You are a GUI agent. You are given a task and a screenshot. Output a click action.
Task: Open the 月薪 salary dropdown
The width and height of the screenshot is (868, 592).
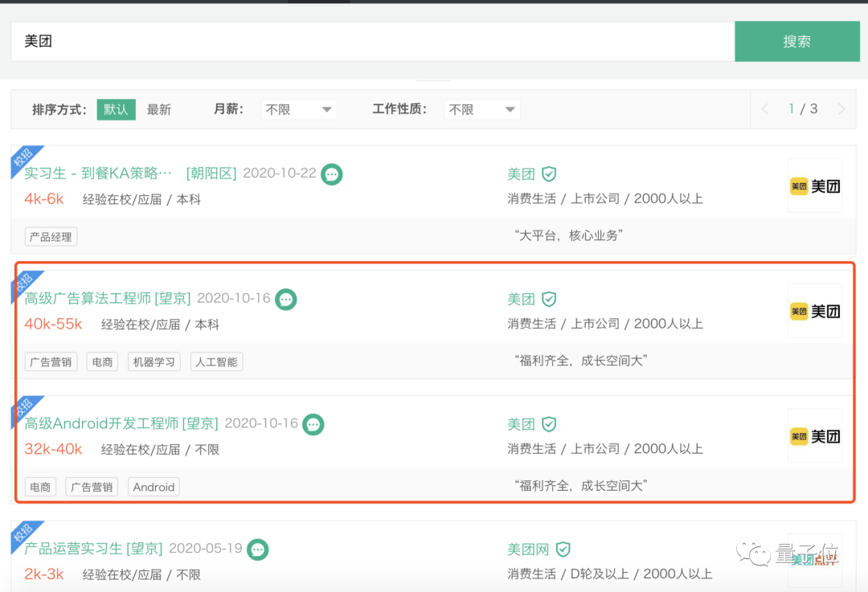299,109
